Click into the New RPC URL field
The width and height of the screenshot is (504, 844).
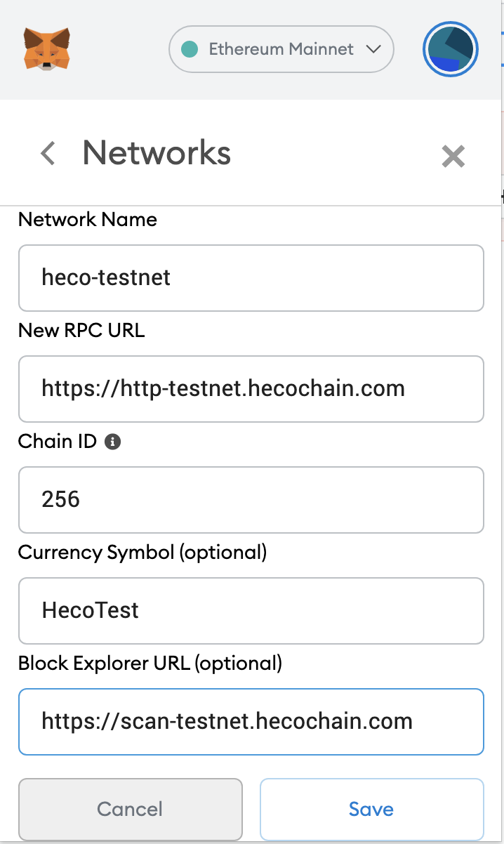click(251, 388)
